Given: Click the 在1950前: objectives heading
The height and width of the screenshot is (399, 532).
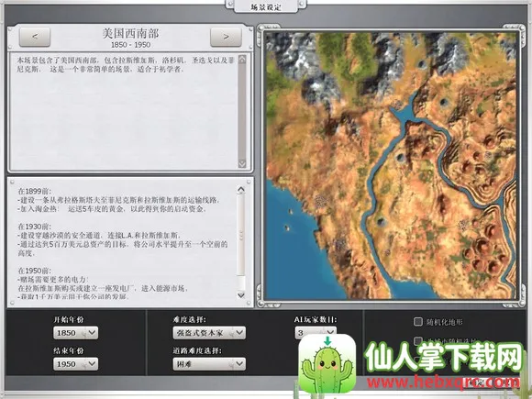Looking at the screenshot, I should click(x=35, y=271).
